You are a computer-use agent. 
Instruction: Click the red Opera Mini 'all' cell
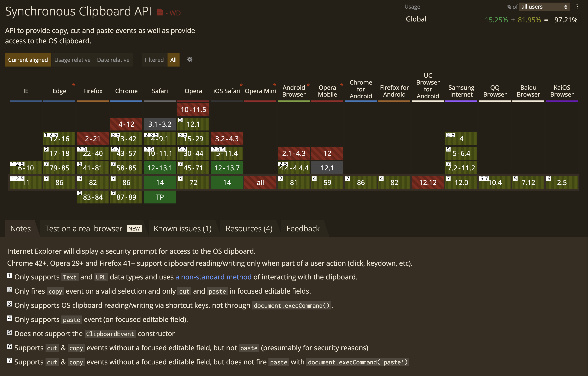pos(260,182)
